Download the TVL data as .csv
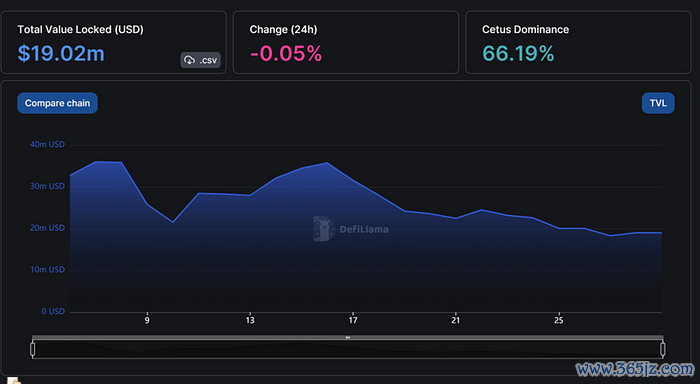Image resolution: width=700 pixels, height=384 pixels. pos(200,60)
